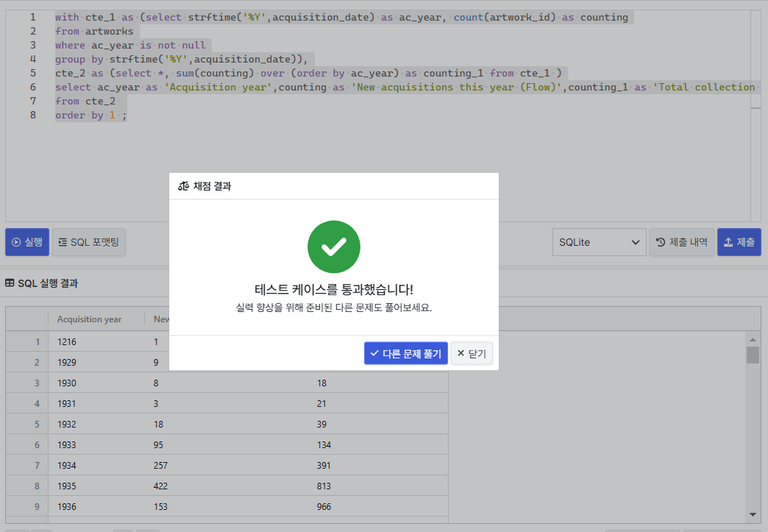This screenshot has width=768, height=532.
Task: Click the total cell with value 134
Action: pyautogui.click(x=378, y=444)
